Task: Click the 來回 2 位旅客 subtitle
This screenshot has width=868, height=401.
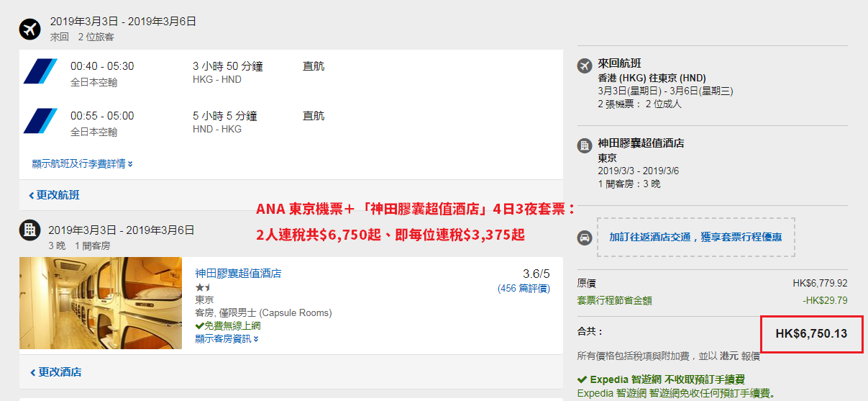Action: [x=82, y=37]
